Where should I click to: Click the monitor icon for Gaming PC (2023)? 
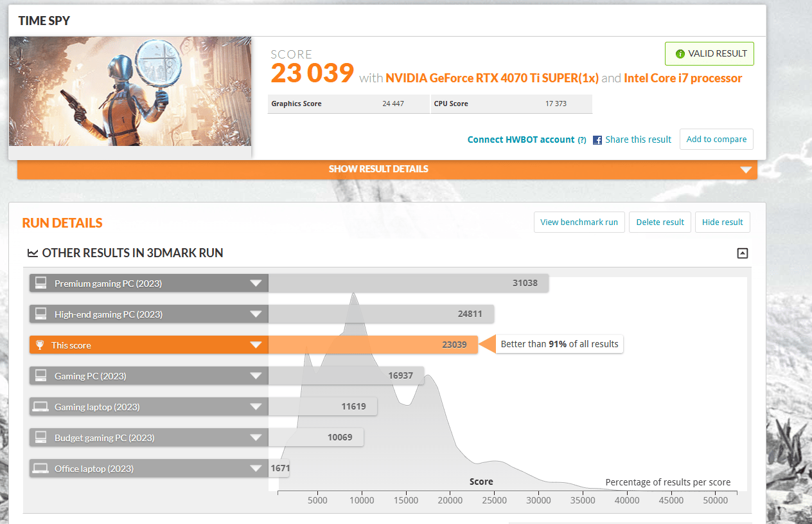(x=40, y=375)
